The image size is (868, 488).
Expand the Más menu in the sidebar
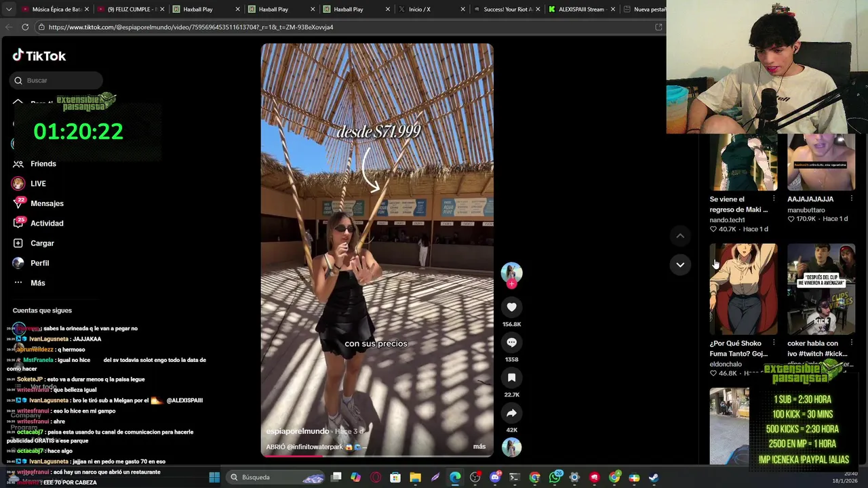click(x=29, y=283)
